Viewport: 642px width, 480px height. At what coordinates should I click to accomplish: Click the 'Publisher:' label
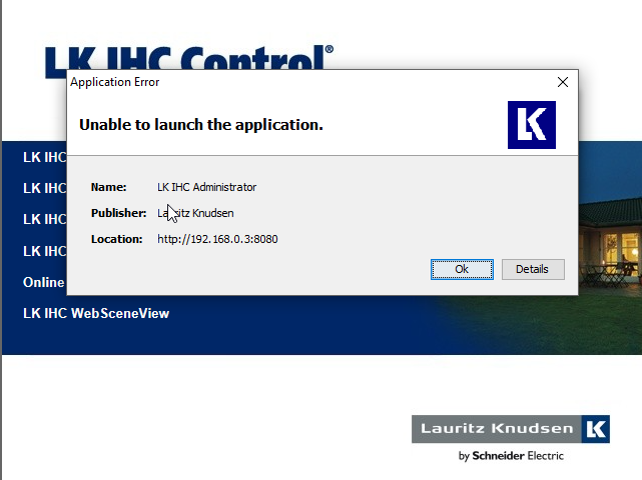coord(119,213)
